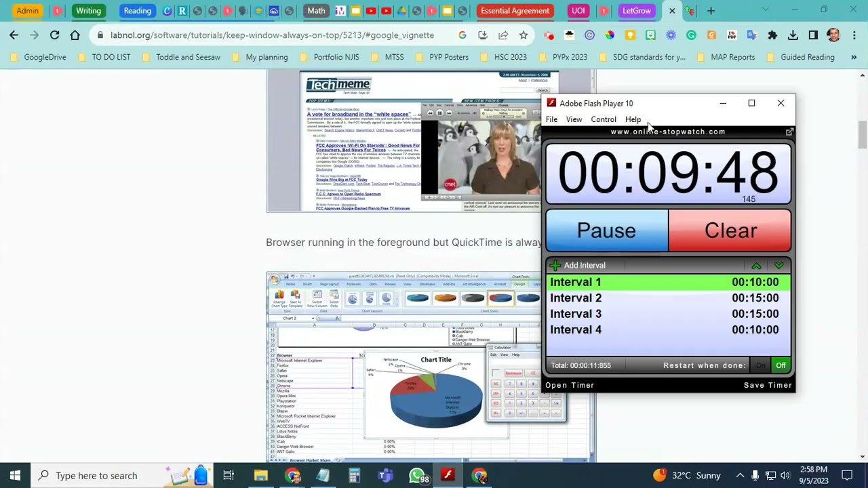Show more bookmarks with the double chevron

pyautogui.click(x=854, y=57)
